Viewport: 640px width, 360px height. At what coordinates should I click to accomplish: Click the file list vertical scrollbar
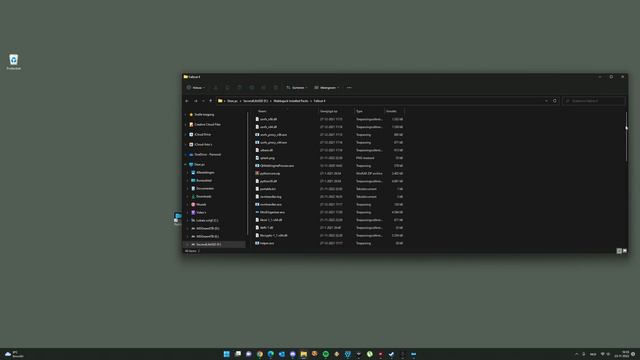[626, 137]
